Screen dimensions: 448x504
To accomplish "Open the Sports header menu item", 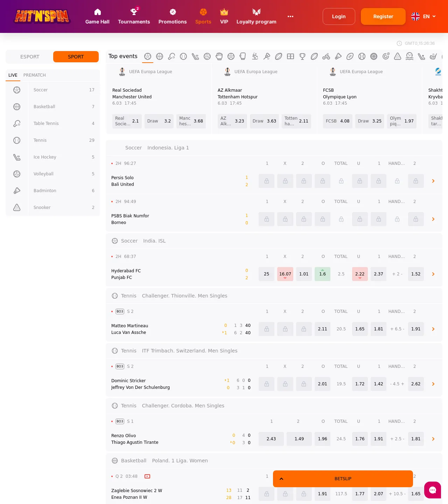I will (x=203, y=16).
